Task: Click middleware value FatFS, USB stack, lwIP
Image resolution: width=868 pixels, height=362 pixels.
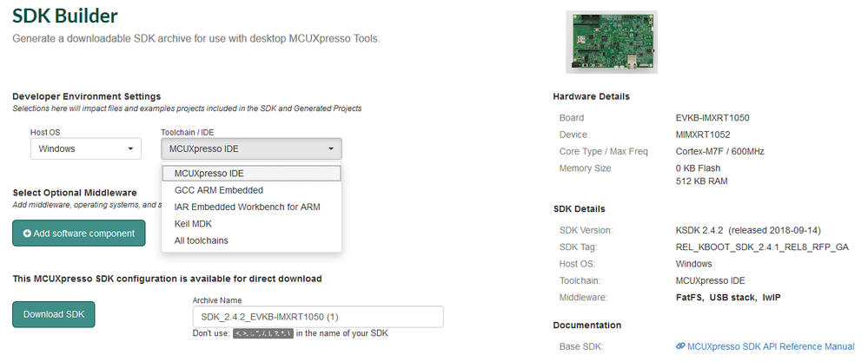Action: tap(728, 298)
